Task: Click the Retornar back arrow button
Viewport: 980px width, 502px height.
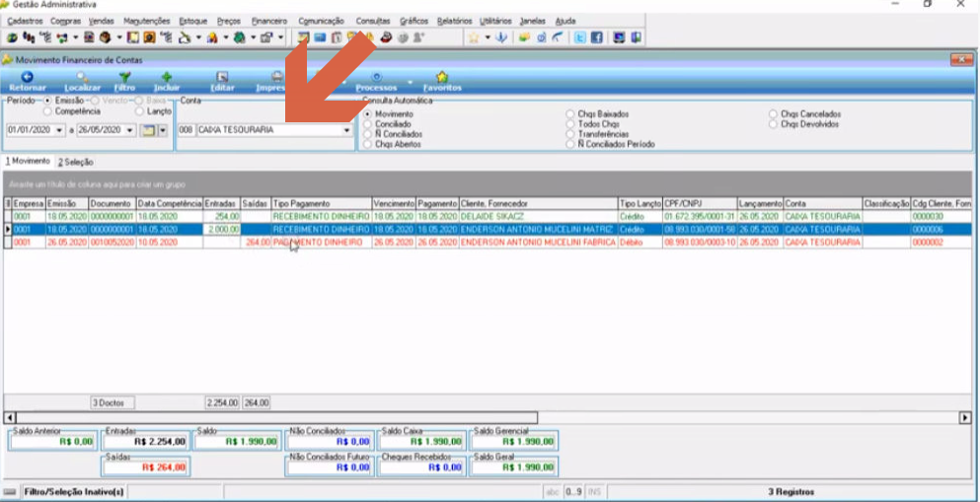Action: click(27, 82)
